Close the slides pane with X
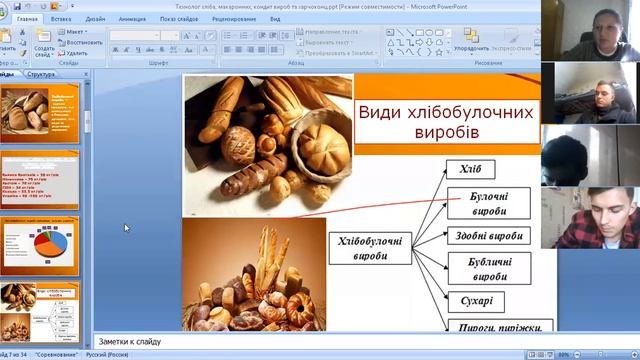Image resolution: width=640 pixels, height=360 pixels. pos(86,74)
